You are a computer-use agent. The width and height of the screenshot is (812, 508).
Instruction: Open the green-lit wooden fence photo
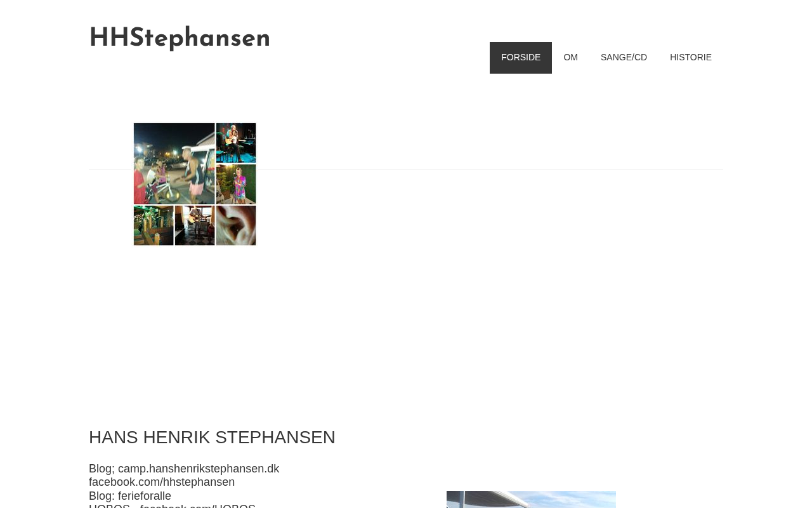tap(154, 225)
